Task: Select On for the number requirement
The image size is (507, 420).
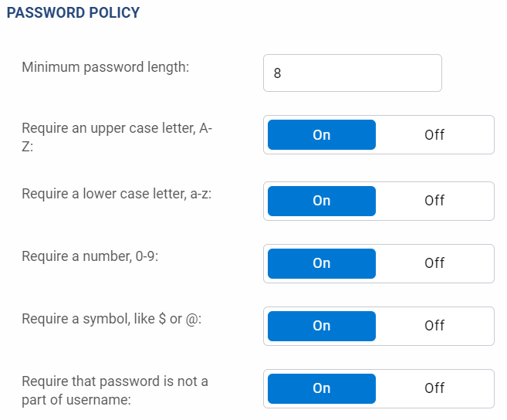Action: 321,263
